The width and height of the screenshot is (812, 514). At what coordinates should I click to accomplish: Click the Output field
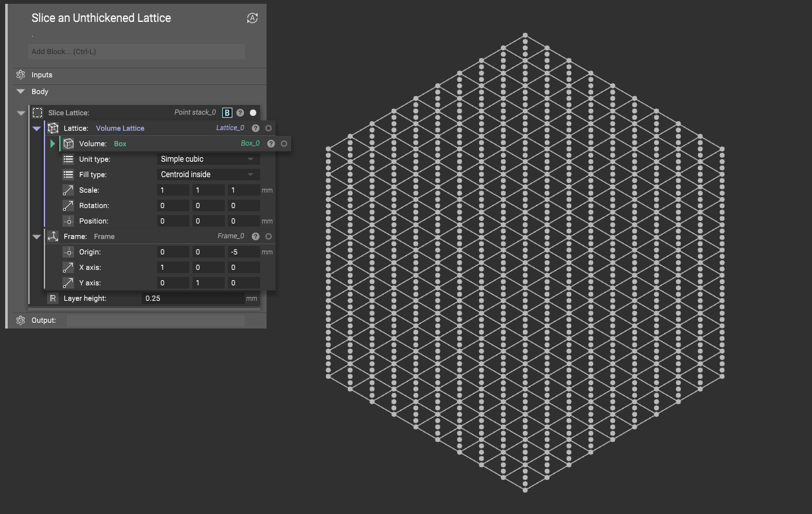pyautogui.click(x=156, y=320)
